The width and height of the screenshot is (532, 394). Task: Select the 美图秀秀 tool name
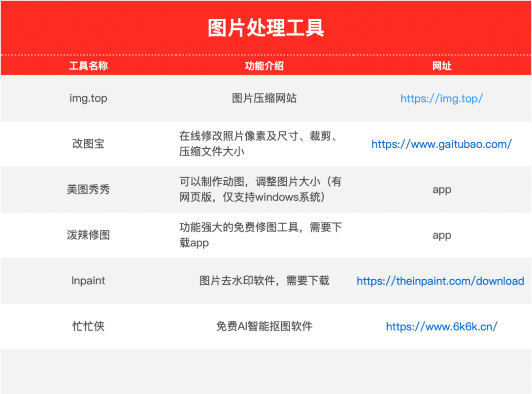click(x=88, y=189)
